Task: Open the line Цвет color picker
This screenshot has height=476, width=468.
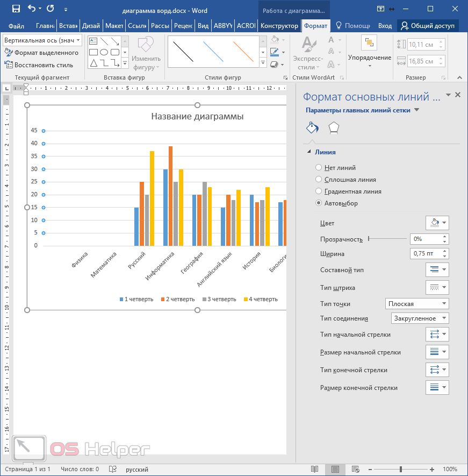Action: [x=437, y=223]
